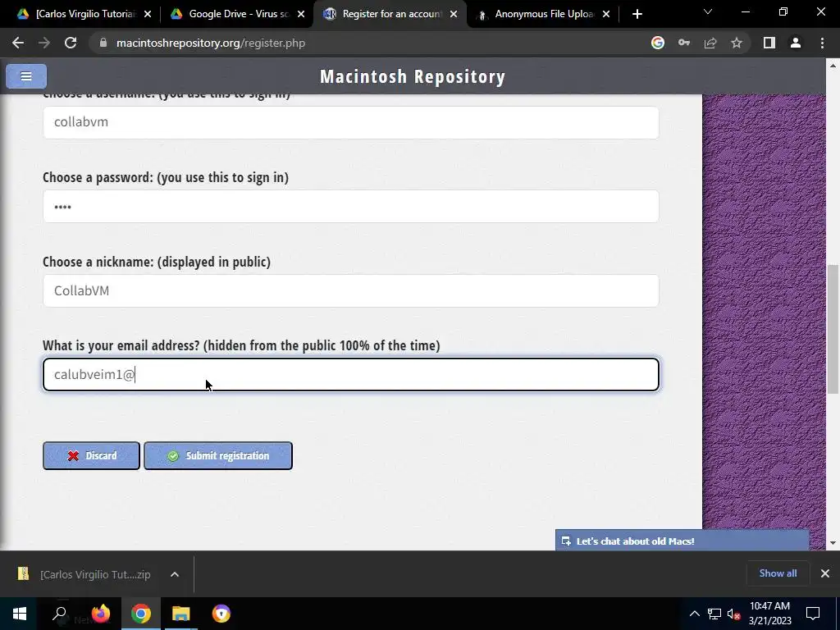Click the site padlock icon in address bar
Image resolution: width=840 pixels, height=630 pixels.
(103, 43)
